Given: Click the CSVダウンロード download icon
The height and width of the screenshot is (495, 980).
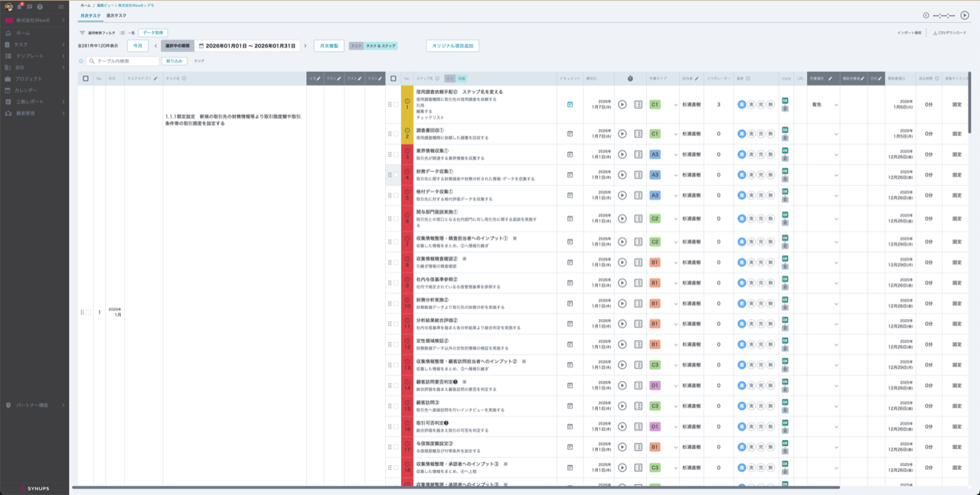Looking at the screenshot, I should tap(935, 33).
